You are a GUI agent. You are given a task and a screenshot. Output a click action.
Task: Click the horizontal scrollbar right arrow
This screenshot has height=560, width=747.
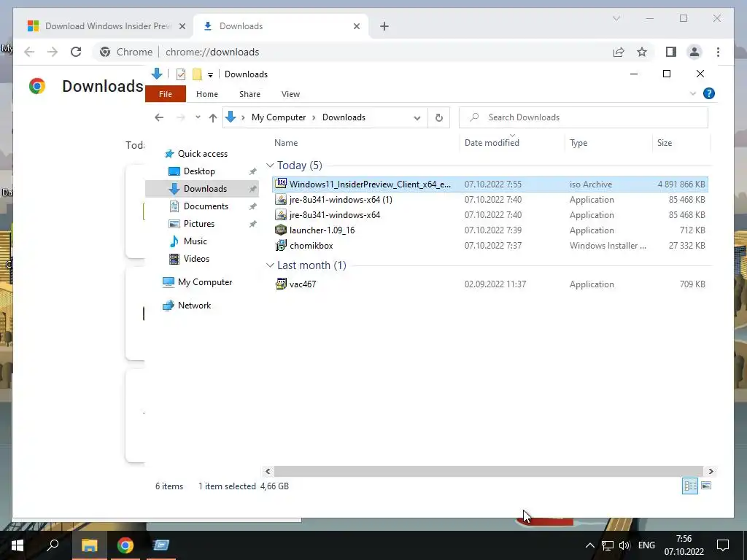click(711, 471)
